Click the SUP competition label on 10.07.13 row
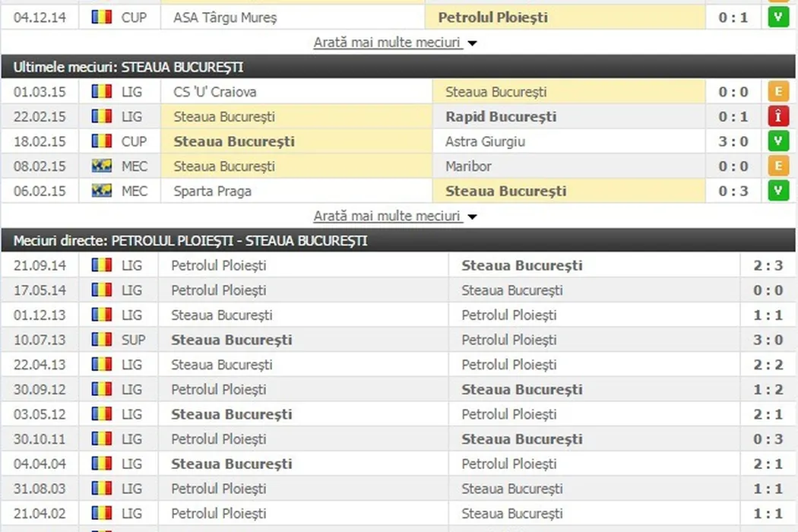This screenshot has height=532, width=798. pos(134,340)
